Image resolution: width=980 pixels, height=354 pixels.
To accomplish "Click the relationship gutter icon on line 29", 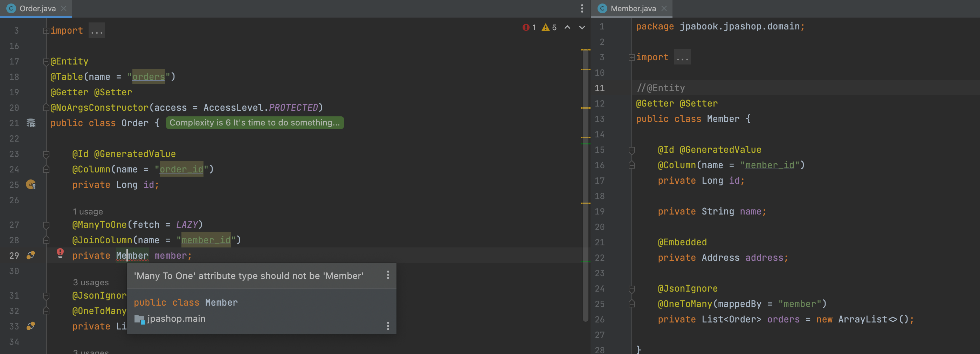I will pyautogui.click(x=31, y=256).
